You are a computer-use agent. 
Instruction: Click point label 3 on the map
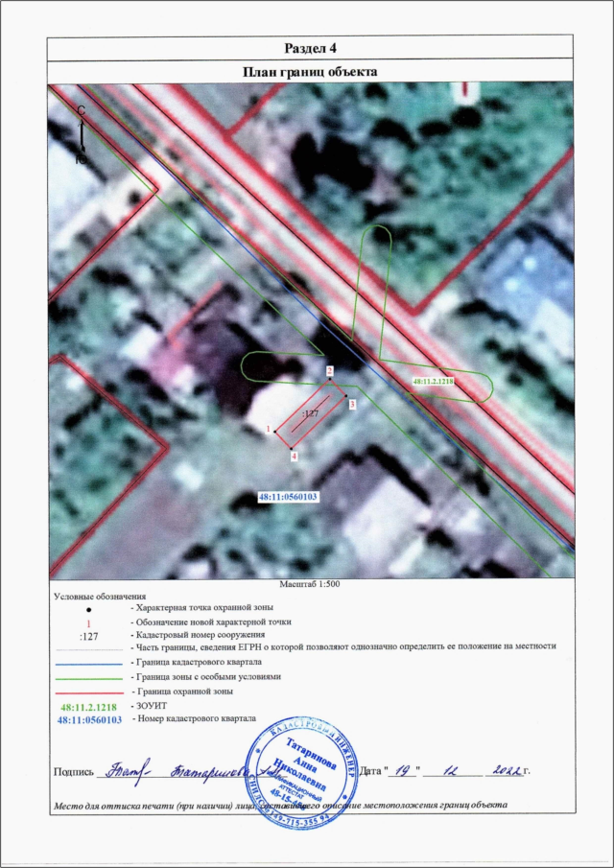pos(351,405)
